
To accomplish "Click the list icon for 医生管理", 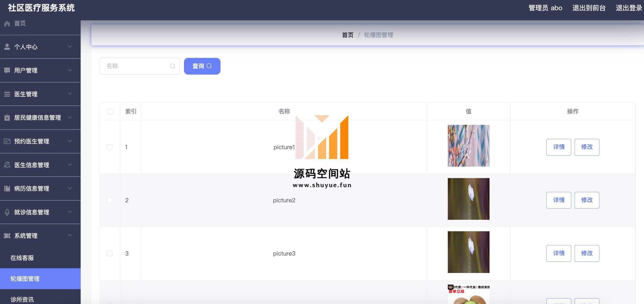I will pos(7,94).
